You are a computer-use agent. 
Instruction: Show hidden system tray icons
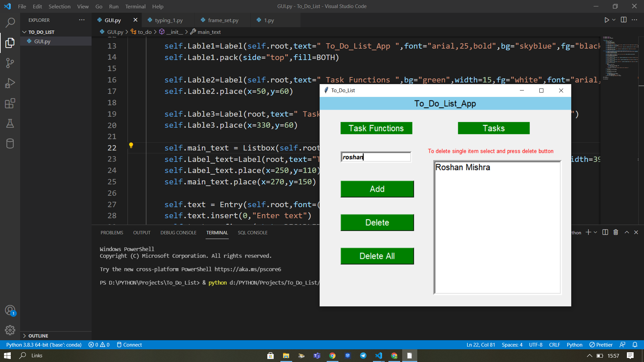point(589,356)
